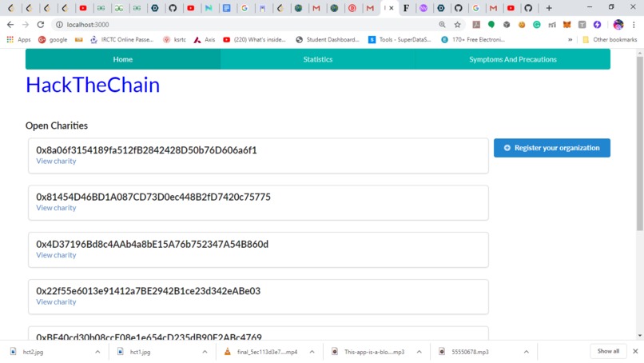
Task: Open the Other bookmarks folder
Action: point(610,39)
